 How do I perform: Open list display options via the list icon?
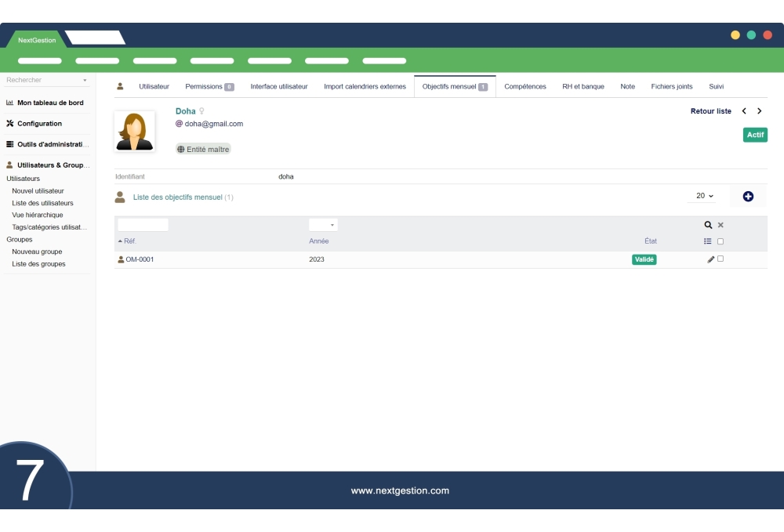709,241
